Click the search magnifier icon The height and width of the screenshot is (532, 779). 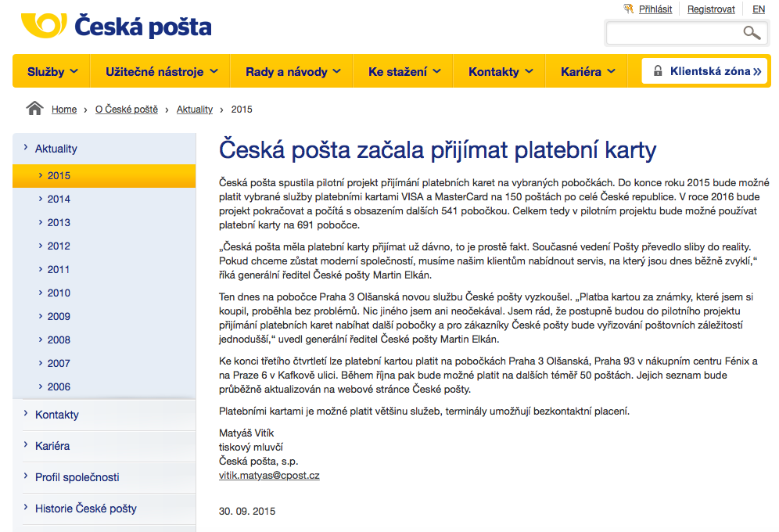(x=752, y=33)
